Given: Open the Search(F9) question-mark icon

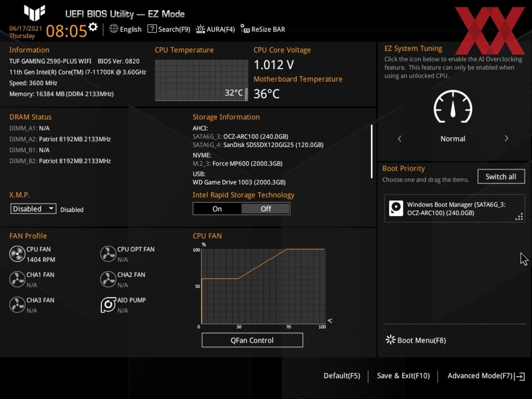Looking at the screenshot, I should pos(152,29).
